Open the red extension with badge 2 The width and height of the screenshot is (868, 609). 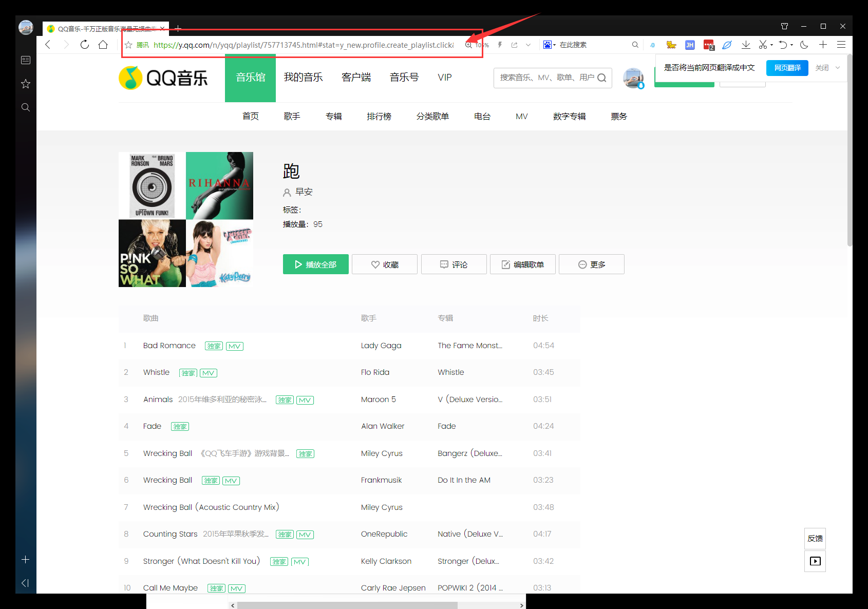(709, 45)
